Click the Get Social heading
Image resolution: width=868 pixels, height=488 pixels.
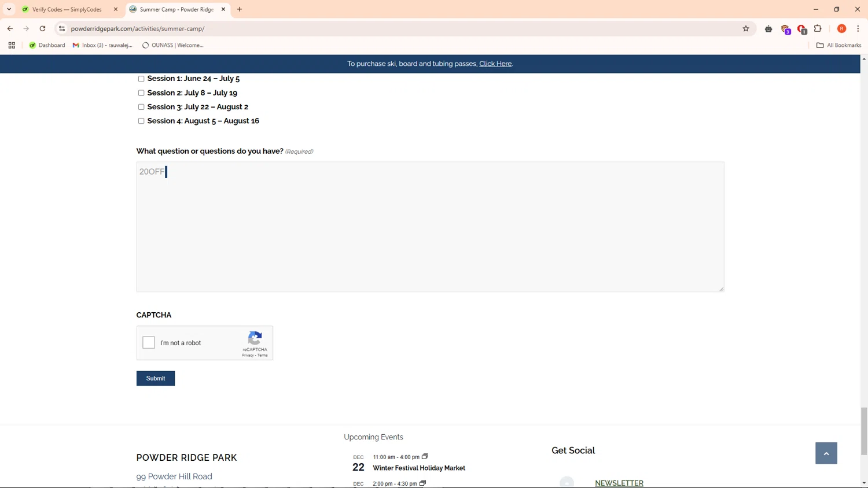click(573, 450)
